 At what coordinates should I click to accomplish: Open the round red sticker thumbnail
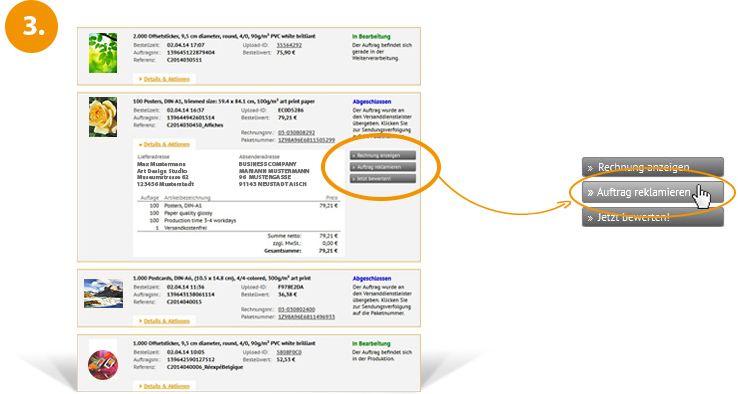coord(103,365)
